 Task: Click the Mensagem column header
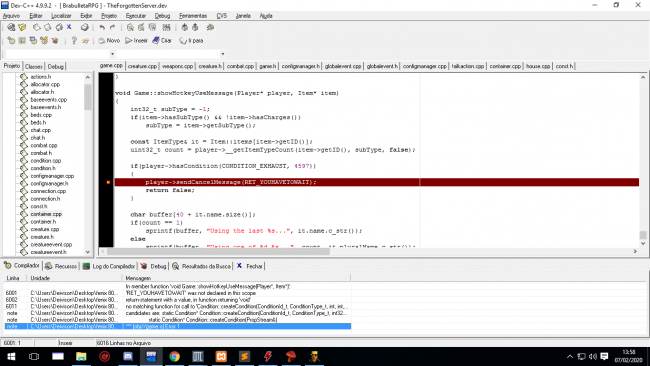click(x=236, y=278)
